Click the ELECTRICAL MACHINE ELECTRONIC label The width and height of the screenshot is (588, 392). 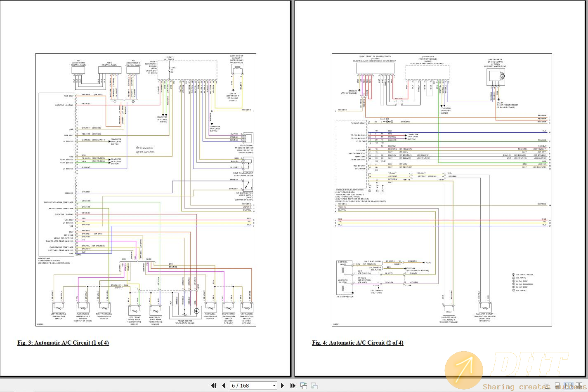point(427,64)
